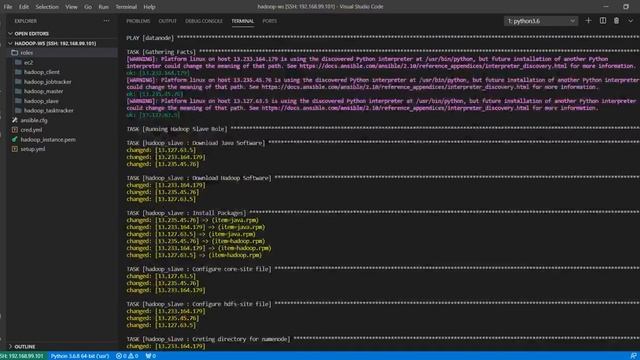Switch to the Debug Console tab
This screenshot has width=640, height=360.
tap(204, 21)
